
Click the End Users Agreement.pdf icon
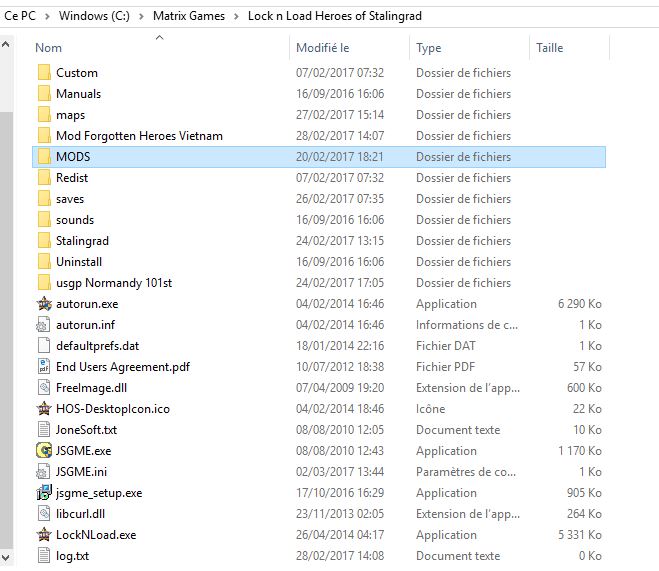click(x=44, y=367)
